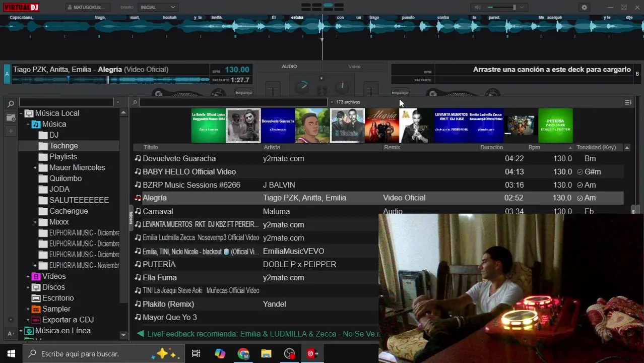Click the blue mixer gain knob

point(302,86)
